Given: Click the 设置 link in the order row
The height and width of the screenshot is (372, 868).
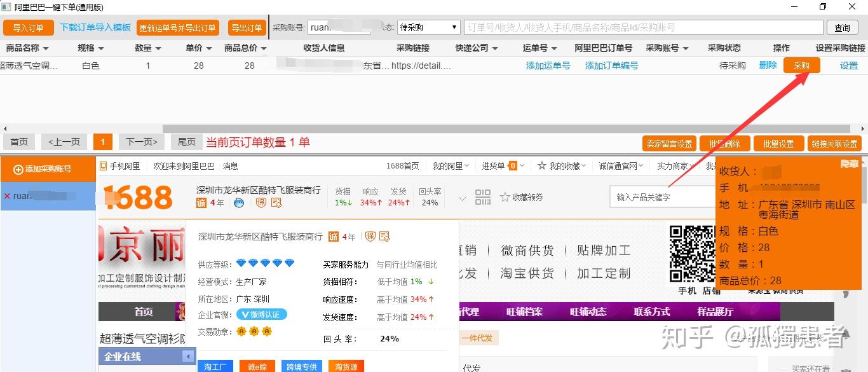Looking at the screenshot, I should point(849,65).
